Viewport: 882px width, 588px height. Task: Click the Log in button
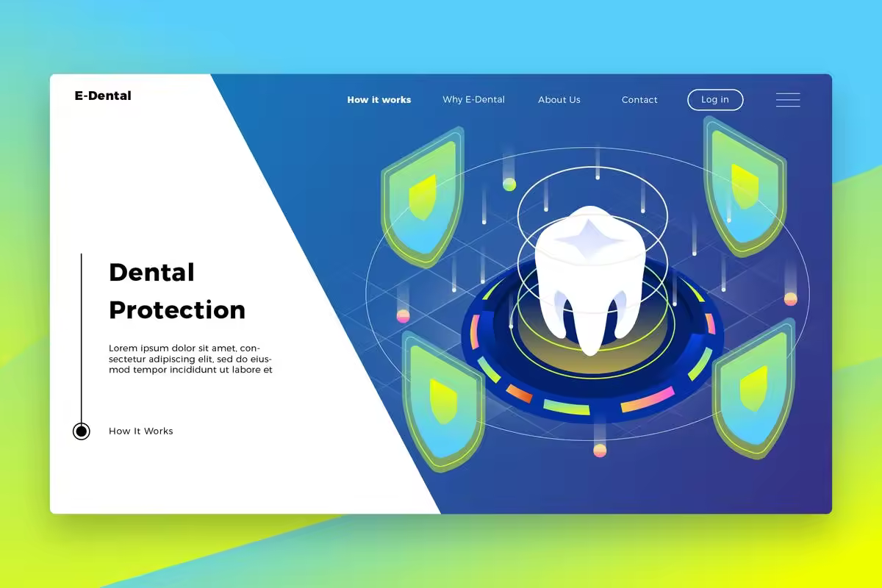click(x=715, y=100)
